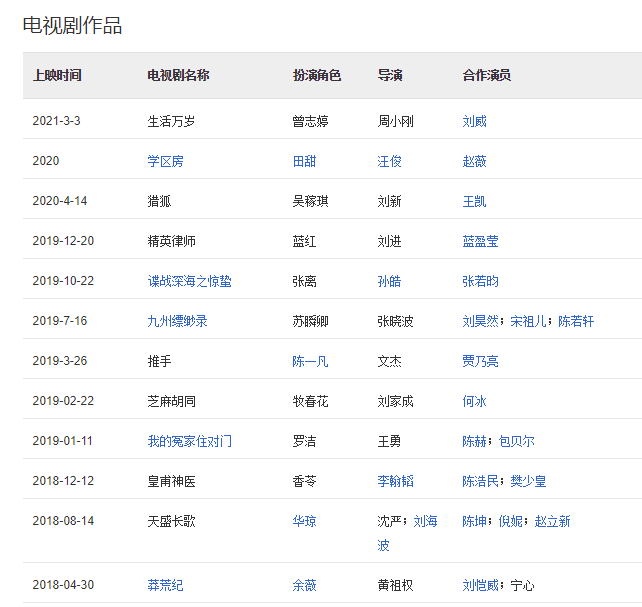The image size is (642, 607).
Task: Select director name 张晓波
Action: (x=395, y=321)
